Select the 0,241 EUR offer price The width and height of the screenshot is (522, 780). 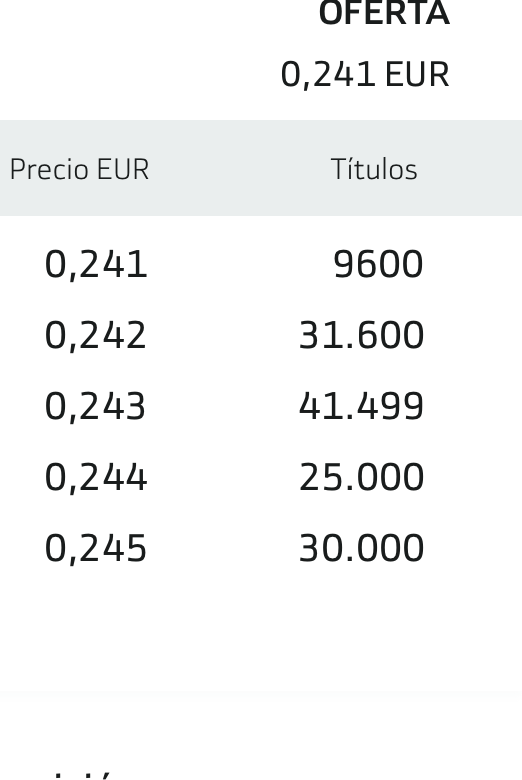[365, 75]
